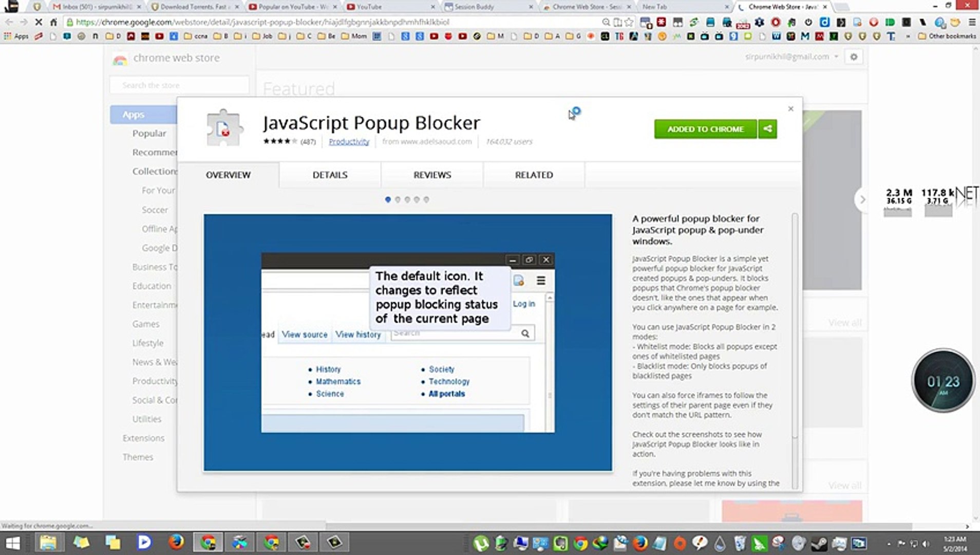Stop loading the page
The image size is (980, 555).
(39, 22)
